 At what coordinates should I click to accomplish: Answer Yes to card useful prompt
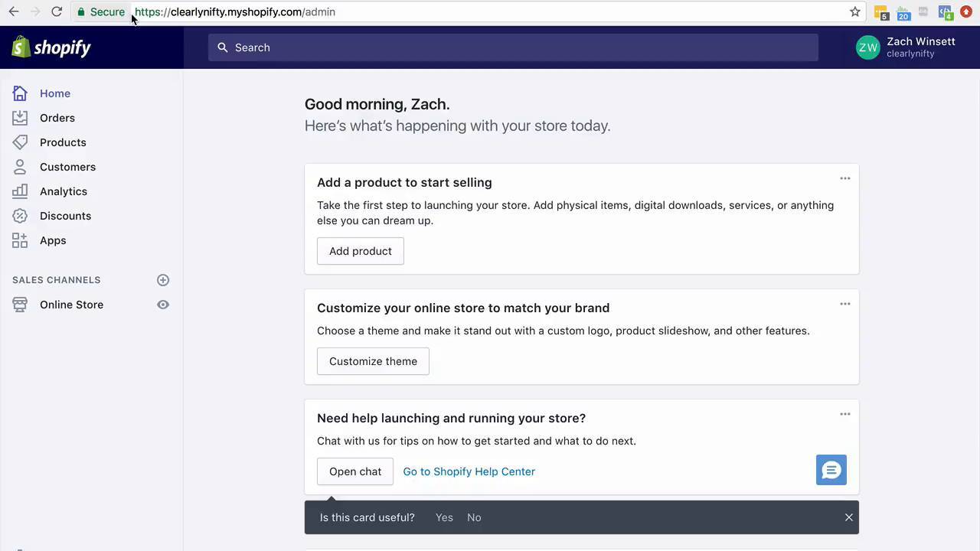[x=444, y=517]
